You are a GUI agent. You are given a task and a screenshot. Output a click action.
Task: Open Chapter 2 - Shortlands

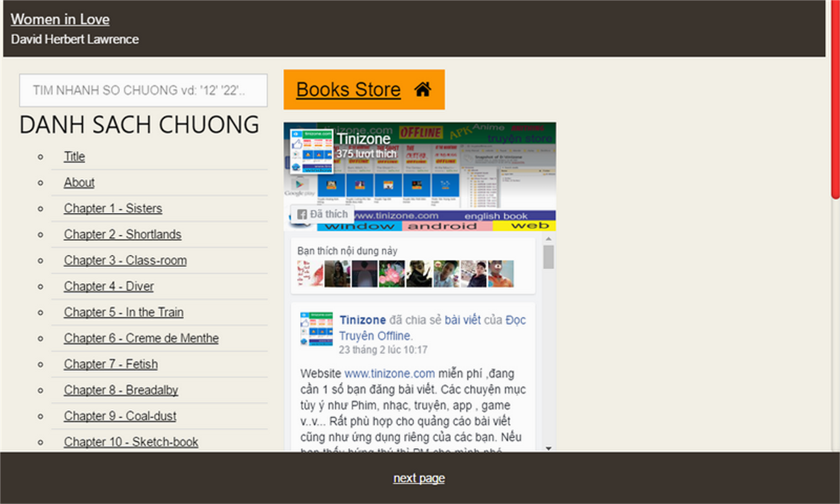click(123, 235)
